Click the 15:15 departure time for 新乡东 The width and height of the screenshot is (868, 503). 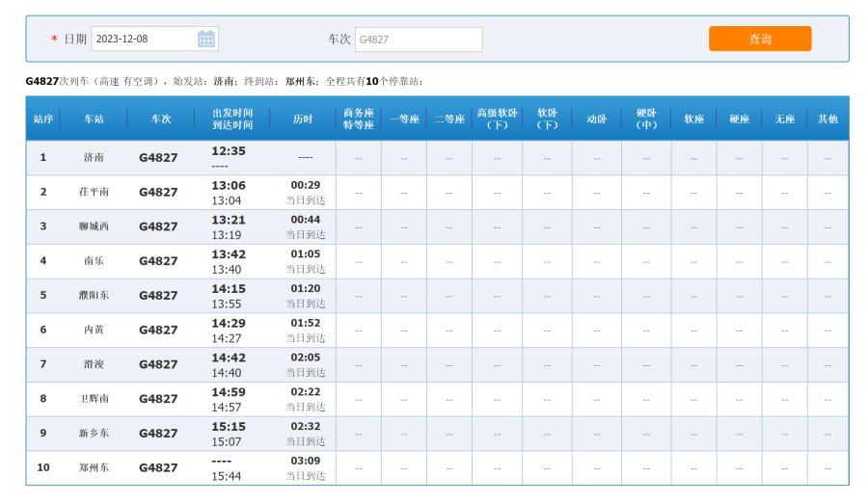tap(229, 427)
